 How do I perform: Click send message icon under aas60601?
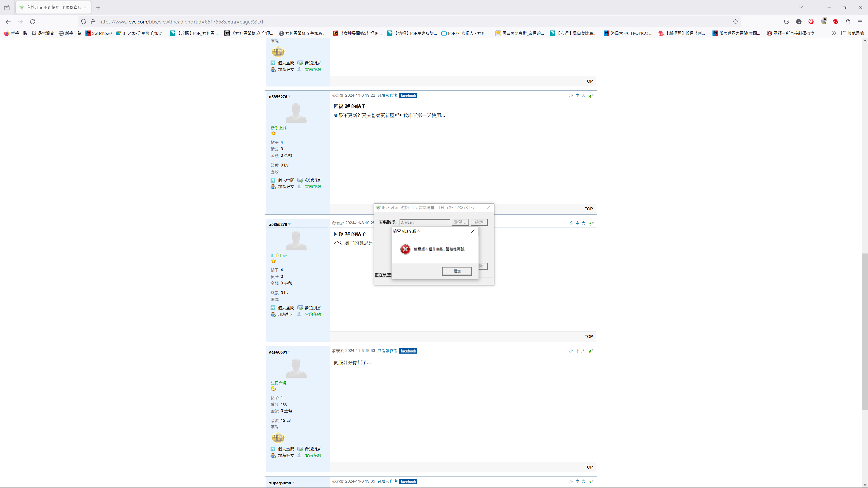click(300, 449)
